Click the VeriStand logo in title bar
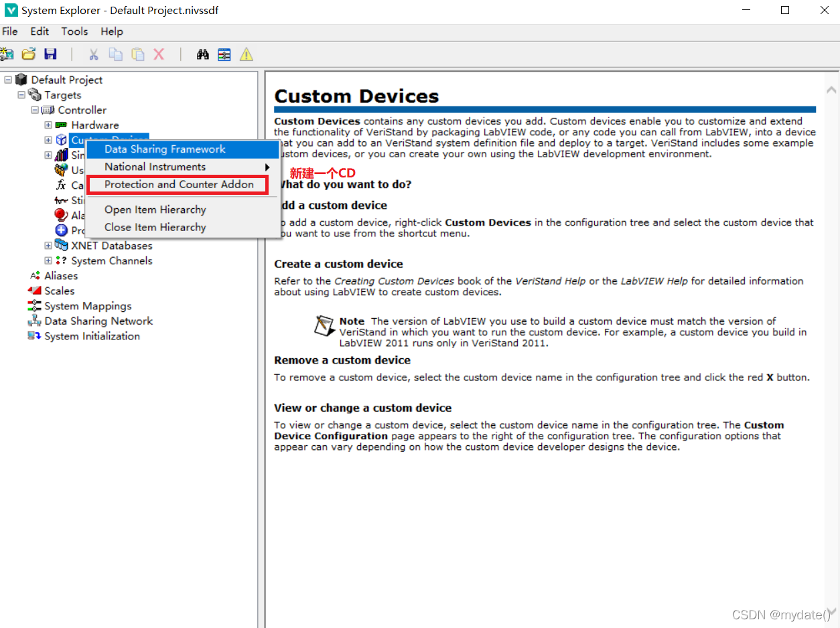This screenshot has width=840, height=628. coord(11,11)
